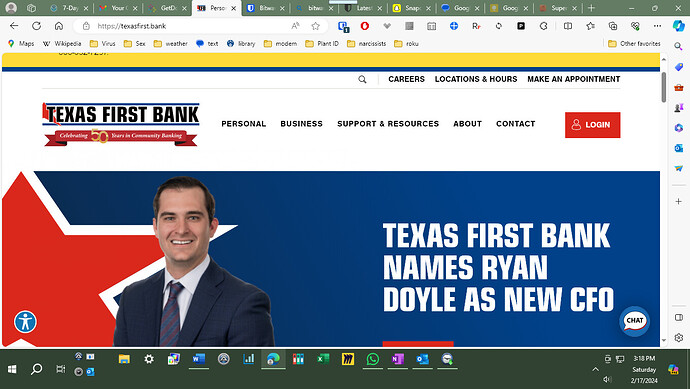Expand the Plant ID bookmarks folder
This screenshot has width=690, height=389.
click(322, 44)
